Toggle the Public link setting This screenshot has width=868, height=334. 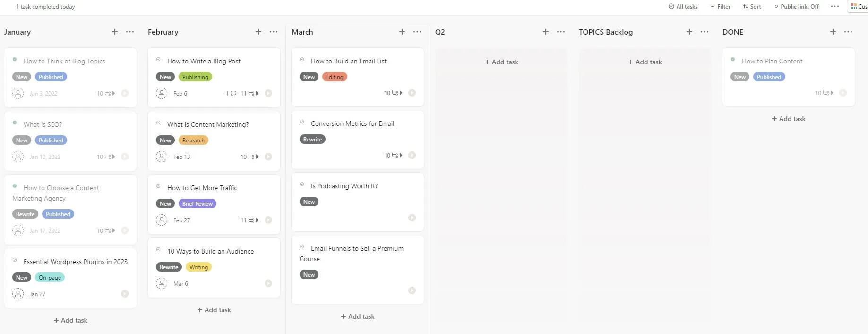click(x=796, y=6)
